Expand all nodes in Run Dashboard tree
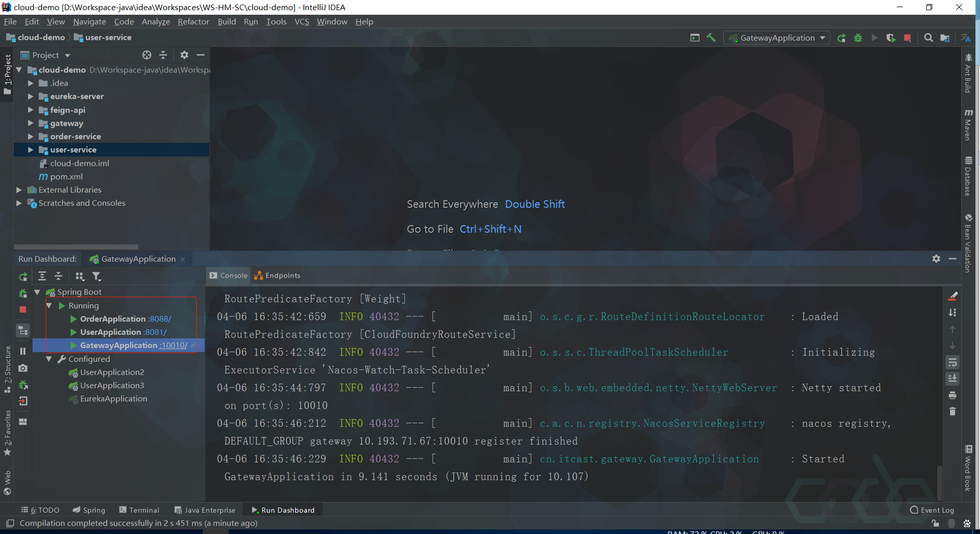The width and height of the screenshot is (980, 534). point(42,276)
